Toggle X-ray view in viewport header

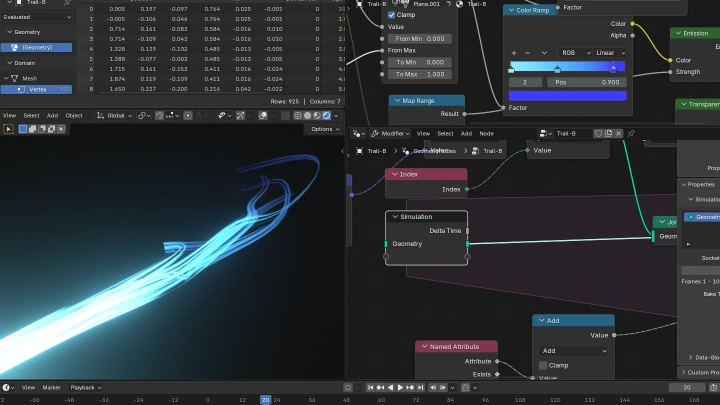pyautogui.click(x=285, y=116)
